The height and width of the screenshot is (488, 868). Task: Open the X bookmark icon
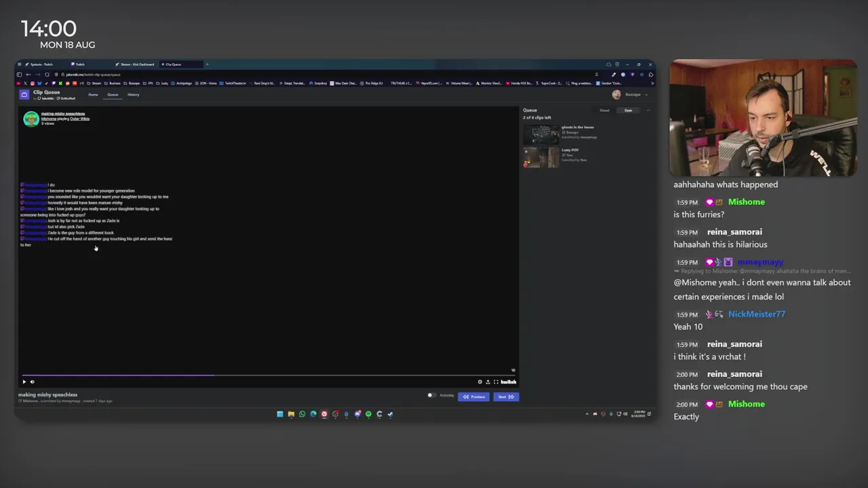coord(26,83)
